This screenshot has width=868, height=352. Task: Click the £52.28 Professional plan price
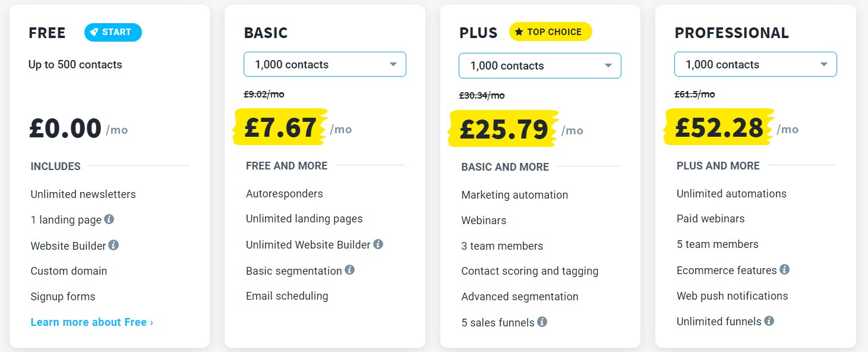(x=719, y=128)
